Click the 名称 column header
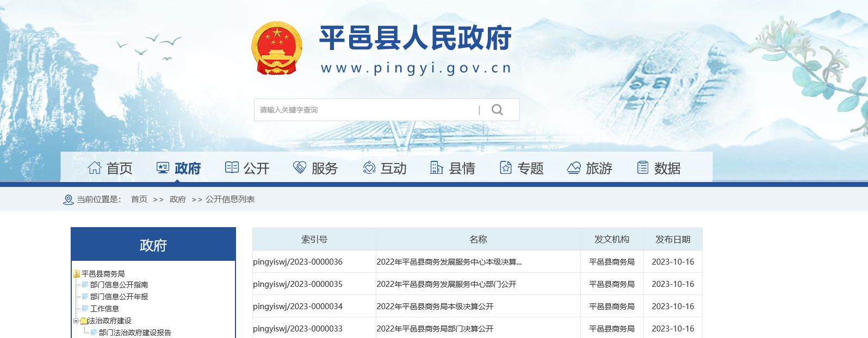The width and height of the screenshot is (868, 338). click(x=478, y=239)
